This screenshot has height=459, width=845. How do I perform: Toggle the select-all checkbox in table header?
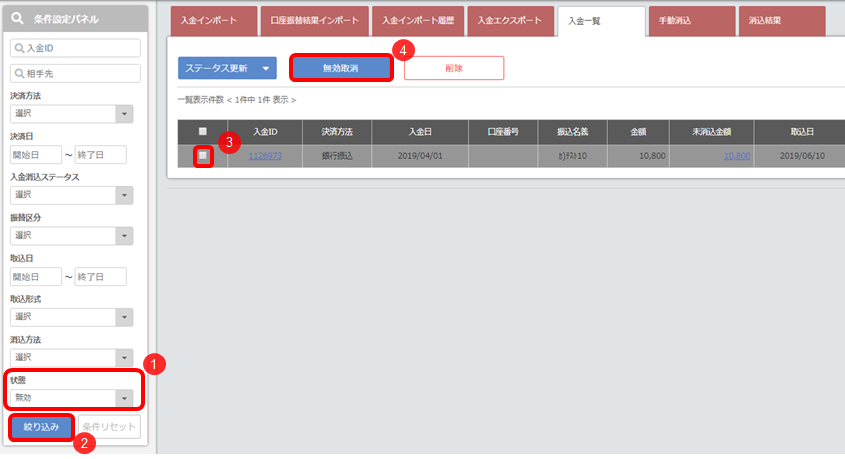pyautogui.click(x=203, y=131)
